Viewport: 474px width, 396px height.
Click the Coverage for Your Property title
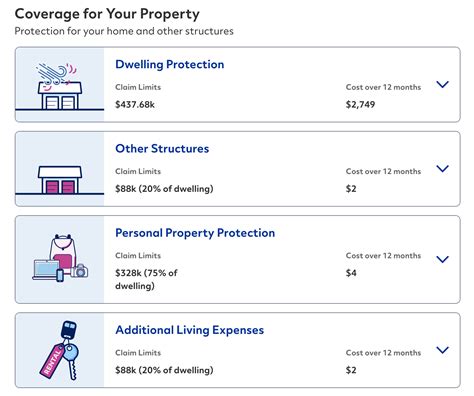coord(107,14)
